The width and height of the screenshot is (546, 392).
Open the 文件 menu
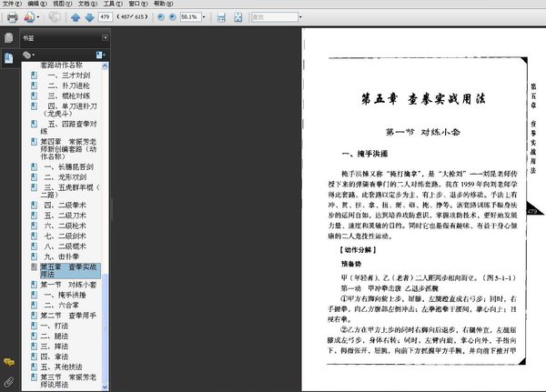[x=12, y=4]
